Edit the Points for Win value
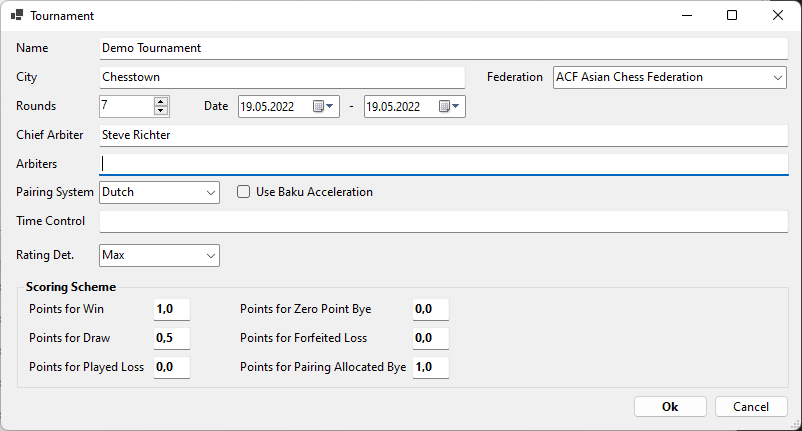This screenshot has width=802, height=431. [x=171, y=310]
